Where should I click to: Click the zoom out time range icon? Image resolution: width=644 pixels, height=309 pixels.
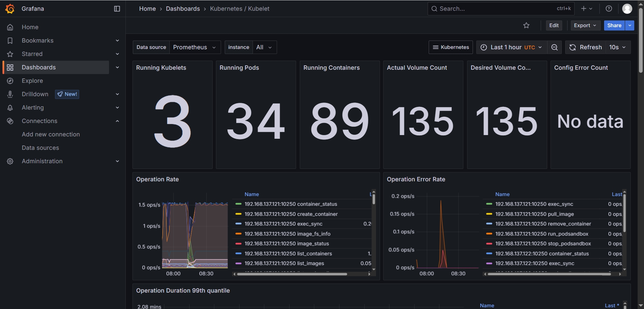554,47
